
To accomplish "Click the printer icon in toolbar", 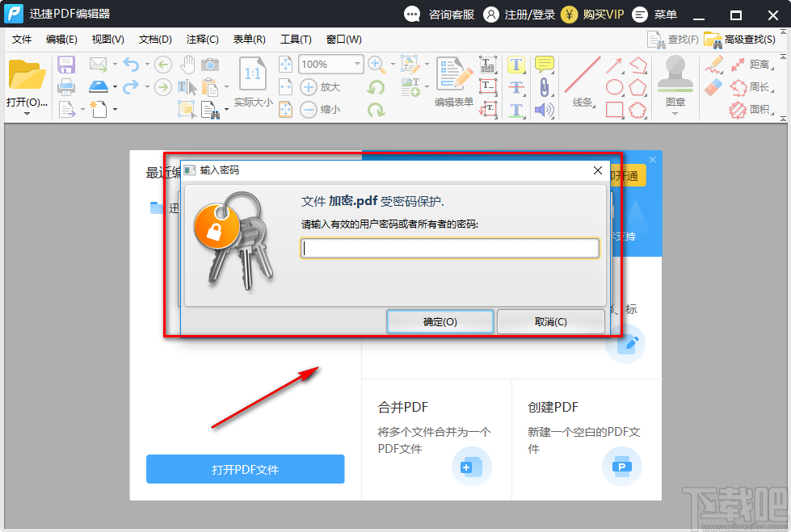I will point(66,87).
